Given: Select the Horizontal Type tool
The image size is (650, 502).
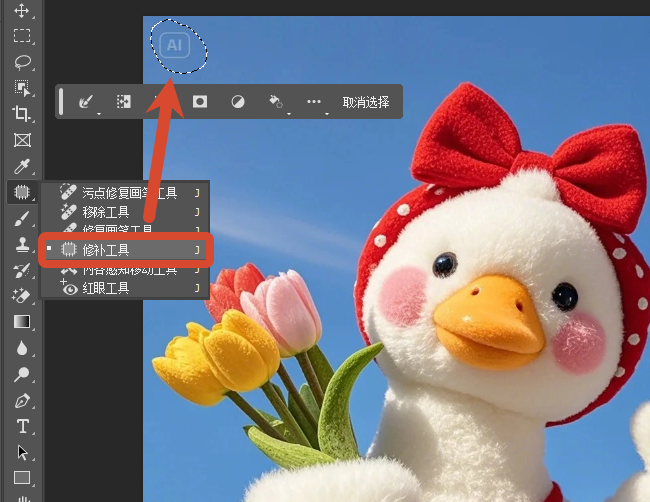Looking at the screenshot, I should tap(22, 426).
